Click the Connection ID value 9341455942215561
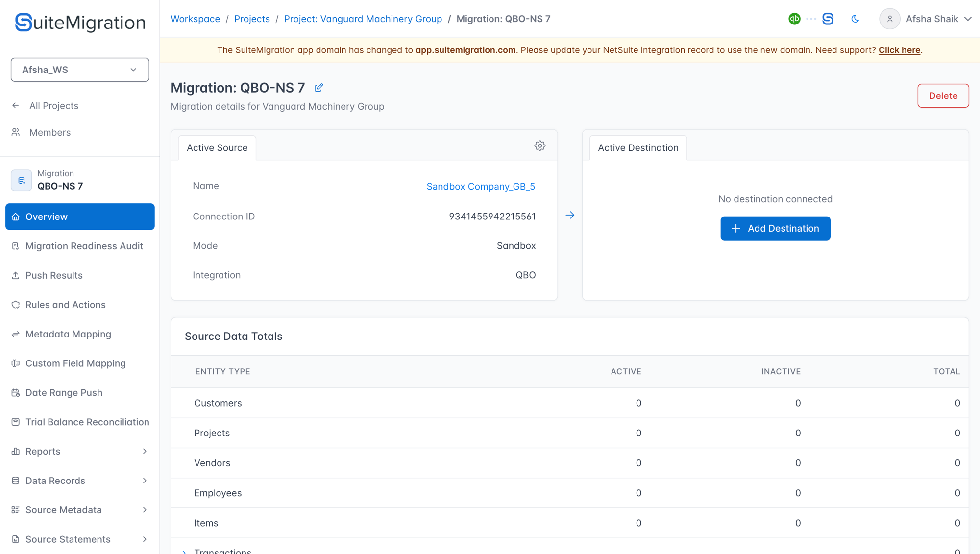Screen dimensions: 980x554 (492, 217)
